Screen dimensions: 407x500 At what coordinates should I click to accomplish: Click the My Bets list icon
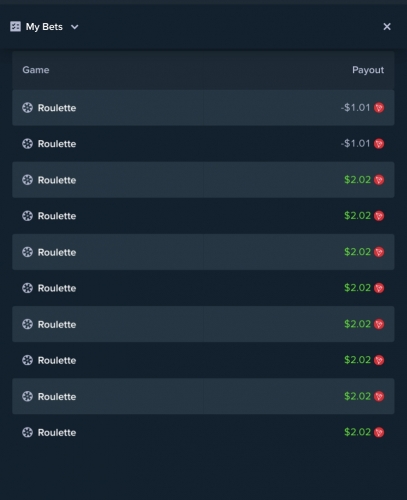coord(15,26)
